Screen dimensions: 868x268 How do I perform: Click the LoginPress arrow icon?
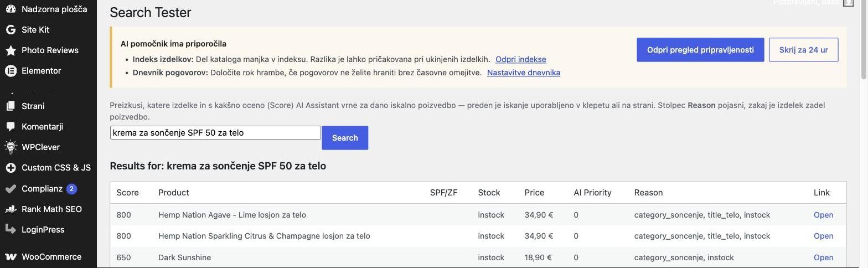coord(11,229)
